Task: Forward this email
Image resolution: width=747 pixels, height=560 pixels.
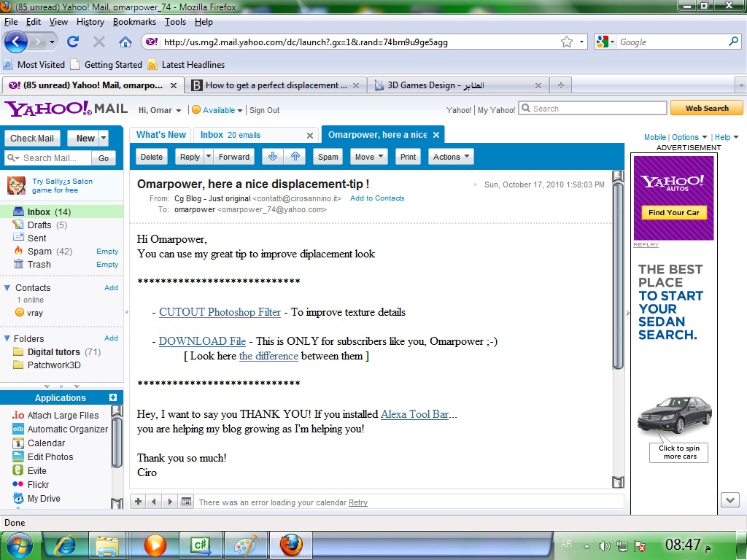Action: pos(234,157)
